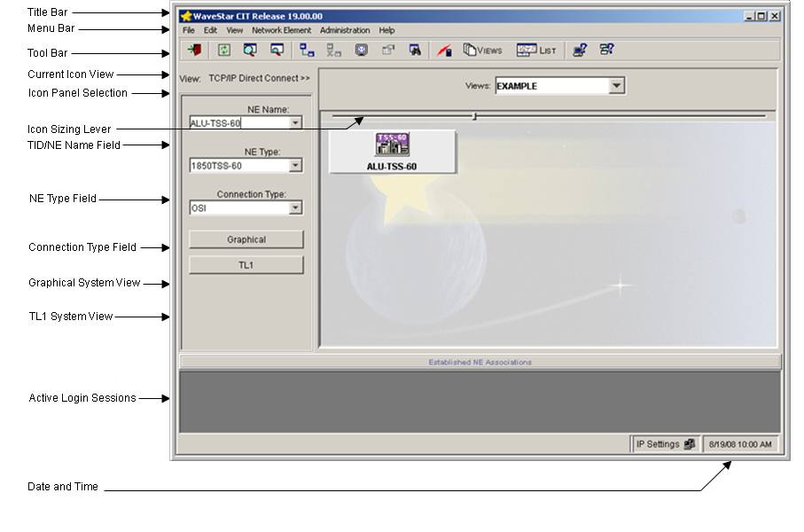Minimize the WaveStar CIT window

[749, 16]
